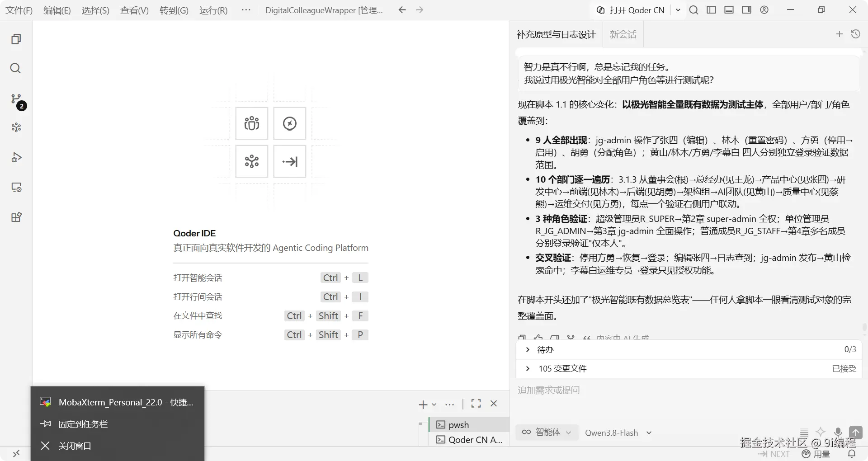Click the remote connection icon in status bar

pyautogui.click(x=16, y=454)
